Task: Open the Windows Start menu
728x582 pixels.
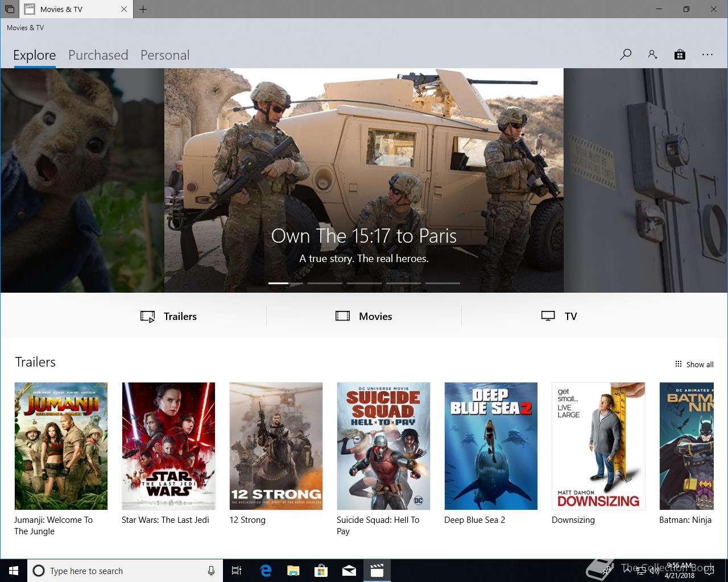Action: click(14, 571)
